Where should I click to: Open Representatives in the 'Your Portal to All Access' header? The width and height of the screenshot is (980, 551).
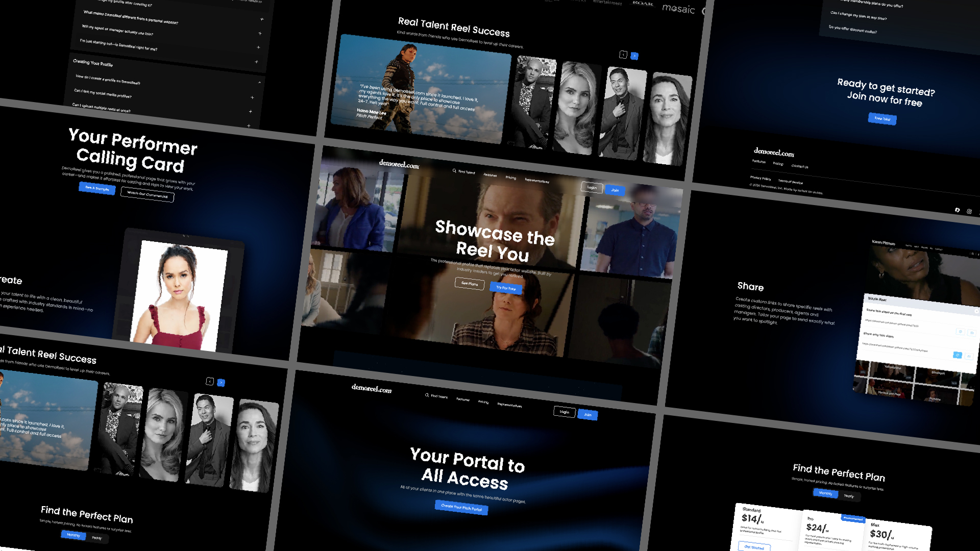(x=509, y=405)
